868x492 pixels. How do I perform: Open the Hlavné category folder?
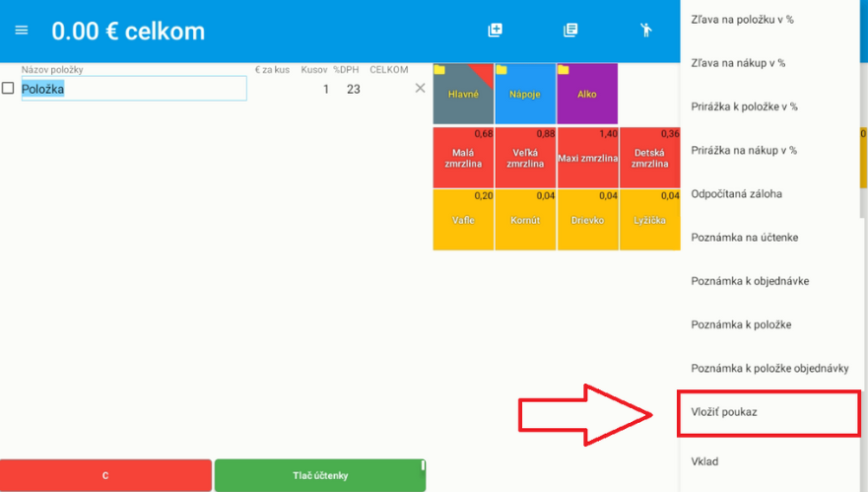(x=463, y=94)
